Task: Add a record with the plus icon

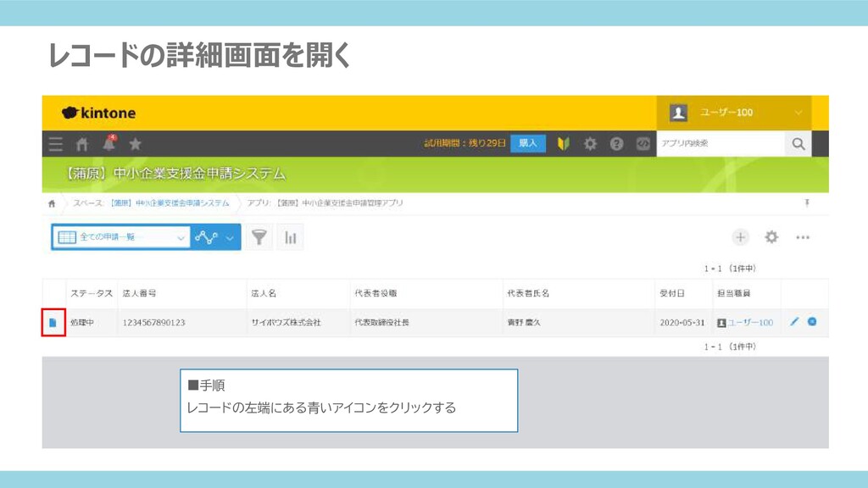Action: point(740,237)
